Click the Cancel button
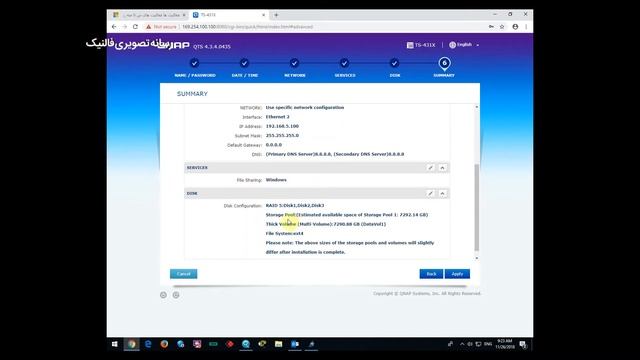Screen dimensions: 640x360 point(184,274)
